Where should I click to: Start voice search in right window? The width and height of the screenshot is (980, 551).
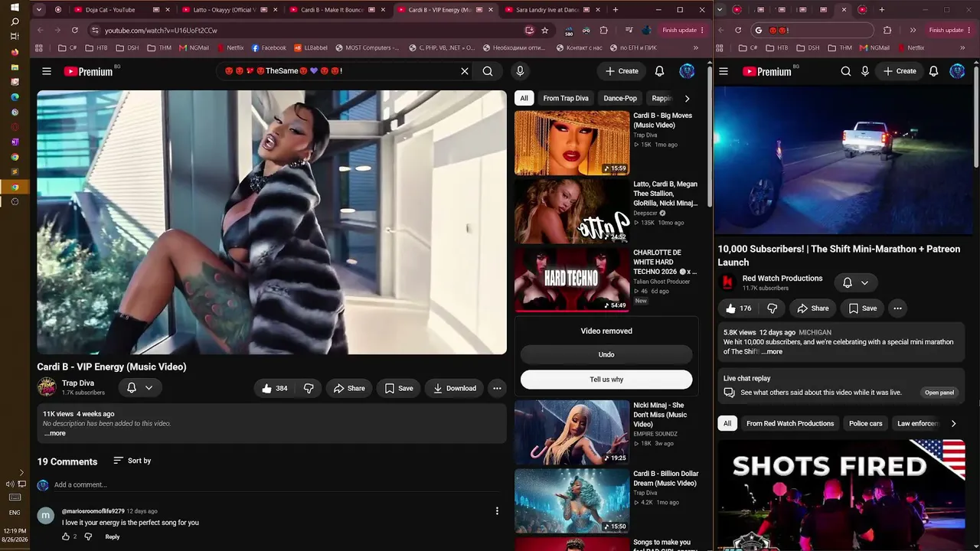coord(865,71)
